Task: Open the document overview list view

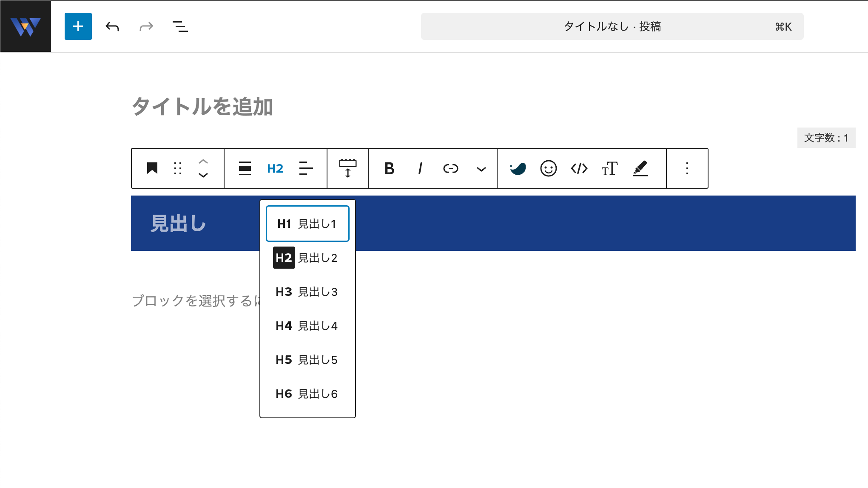Action: [x=179, y=26]
